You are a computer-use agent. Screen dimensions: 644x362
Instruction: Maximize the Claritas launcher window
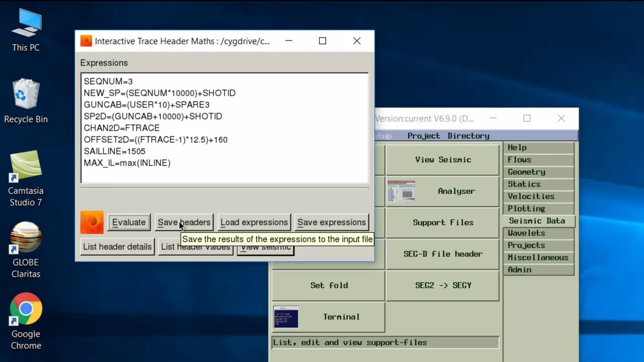pyautogui.click(x=527, y=119)
